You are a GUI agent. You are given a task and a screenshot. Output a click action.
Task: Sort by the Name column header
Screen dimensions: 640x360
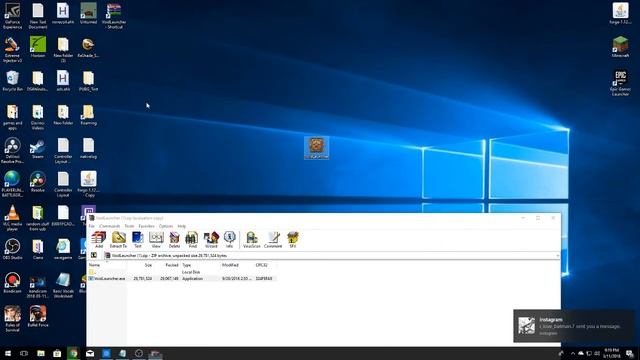(x=107, y=265)
